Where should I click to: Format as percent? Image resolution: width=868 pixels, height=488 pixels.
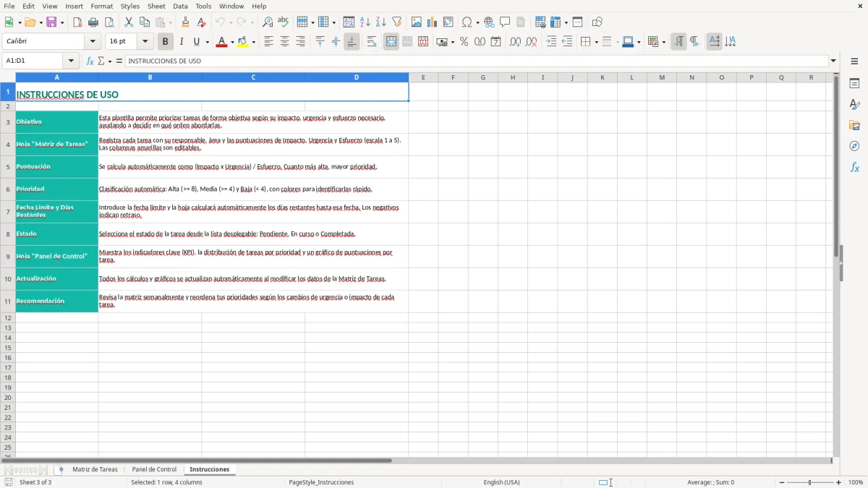click(x=464, y=42)
